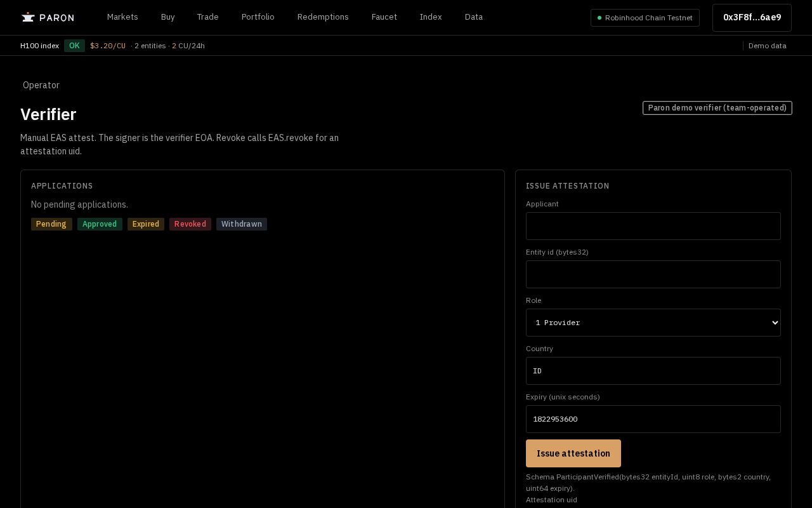The width and height of the screenshot is (812, 508).
Task: Open the Markets page
Action: click(122, 17)
